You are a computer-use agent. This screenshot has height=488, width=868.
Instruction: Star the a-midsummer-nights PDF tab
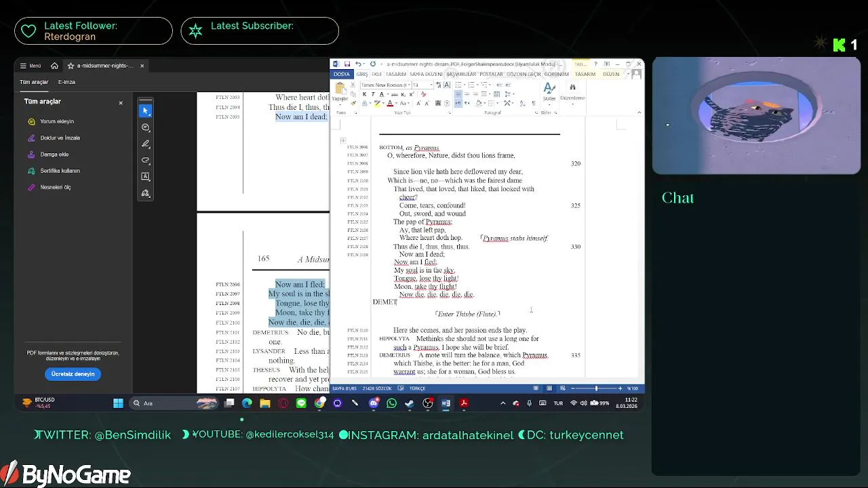(x=71, y=66)
